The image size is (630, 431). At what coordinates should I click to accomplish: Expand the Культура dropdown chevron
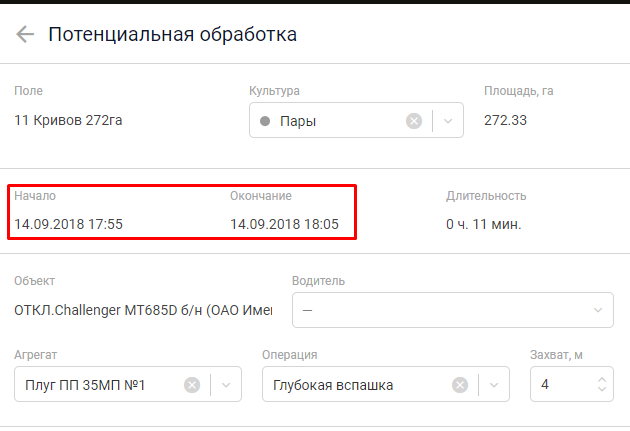(448, 121)
